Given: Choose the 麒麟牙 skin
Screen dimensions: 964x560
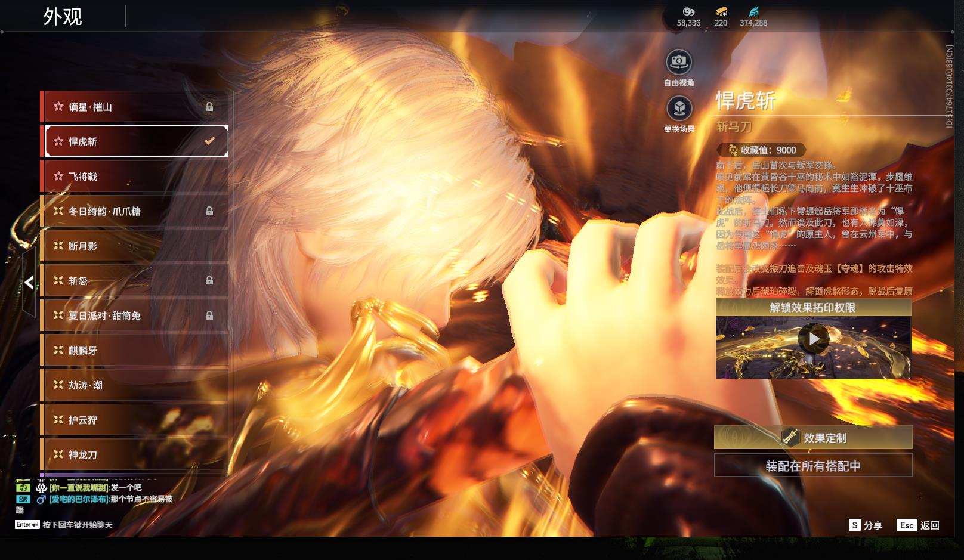Looking at the screenshot, I should click(135, 350).
